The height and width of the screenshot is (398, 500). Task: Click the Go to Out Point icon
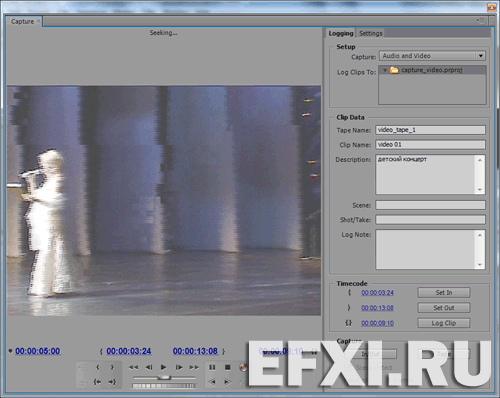[x=112, y=382]
